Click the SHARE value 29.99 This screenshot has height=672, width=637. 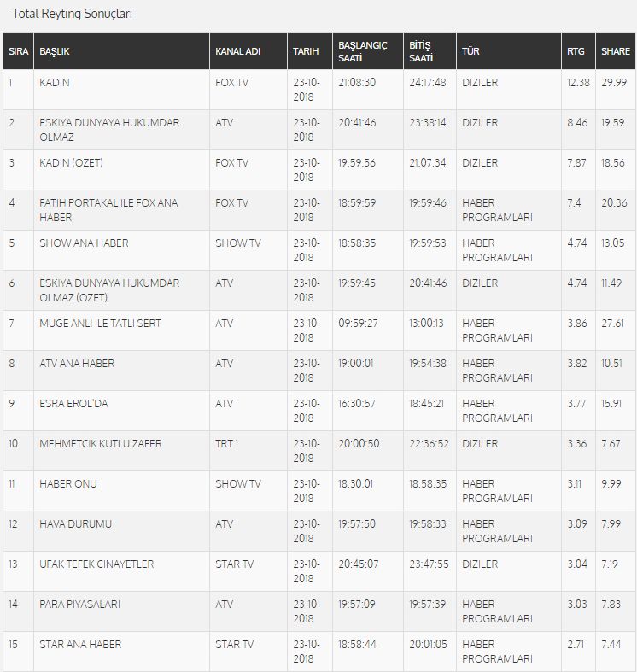pos(614,82)
